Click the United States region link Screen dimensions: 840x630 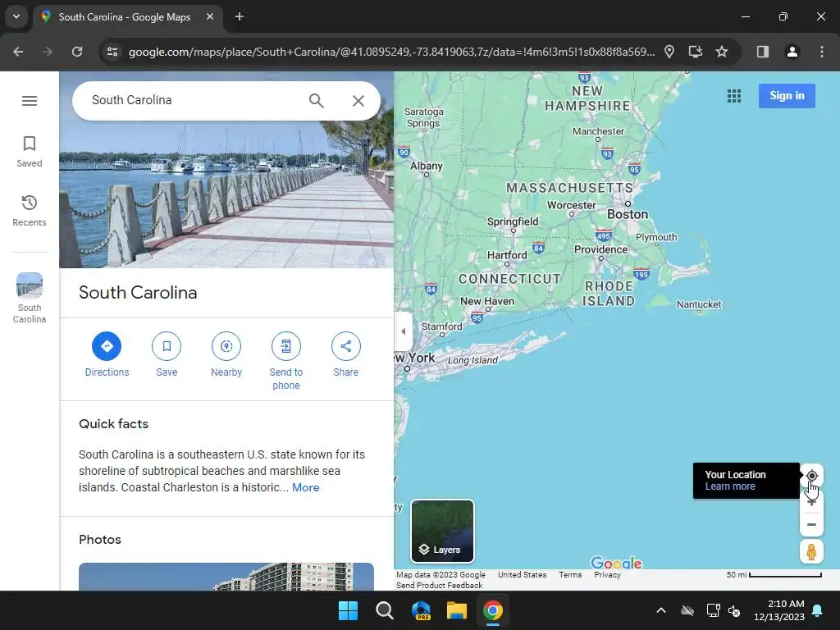(x=522, y=574)
